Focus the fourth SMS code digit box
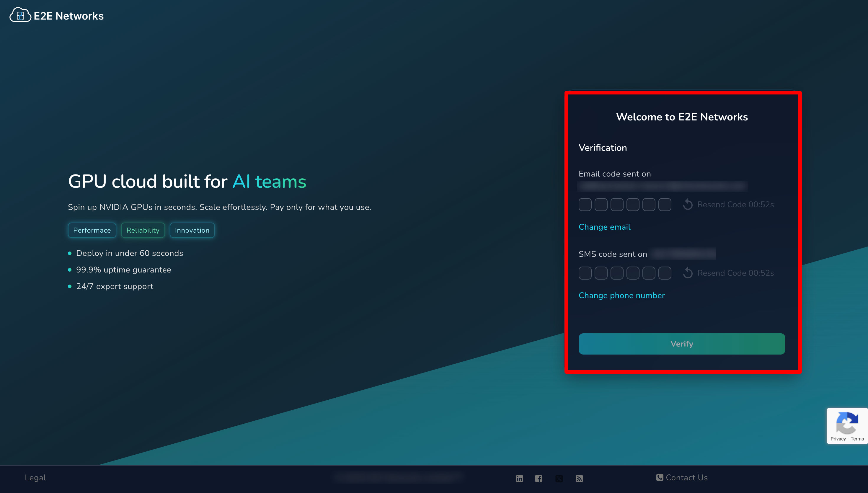 point(633,273)
